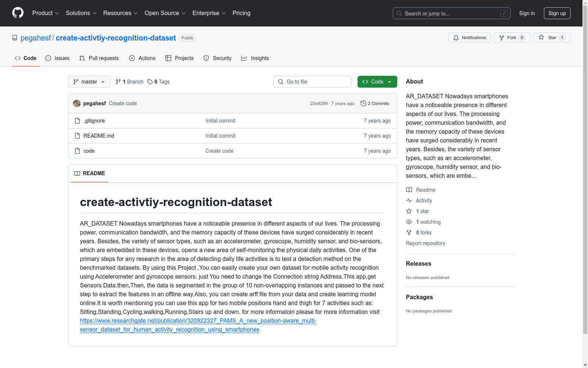The image size is (588, 368).
Task: Click the search magnifier icon in header
Action: coord(399,13)
